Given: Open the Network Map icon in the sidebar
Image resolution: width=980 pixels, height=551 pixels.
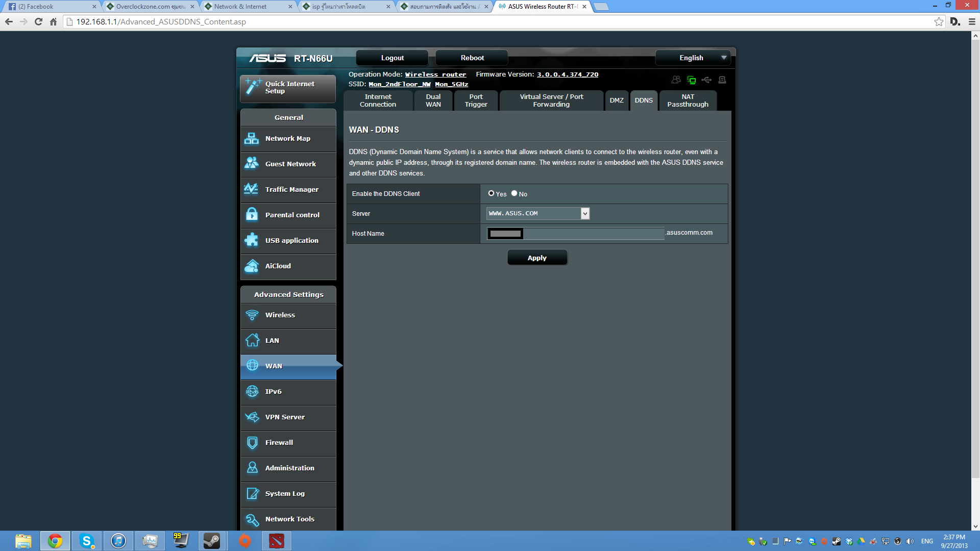Looking at the screenshot, I should tap(252, 139).
